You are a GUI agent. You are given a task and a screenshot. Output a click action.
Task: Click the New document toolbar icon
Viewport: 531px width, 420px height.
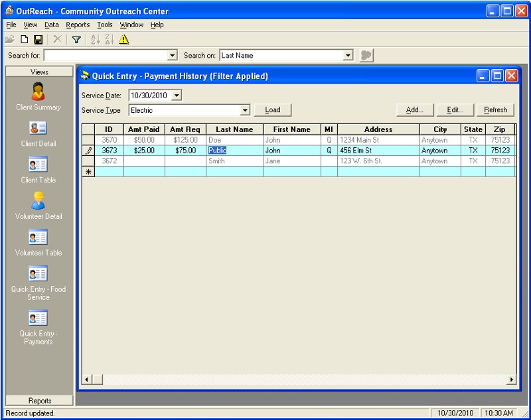(x=25, y=40)
